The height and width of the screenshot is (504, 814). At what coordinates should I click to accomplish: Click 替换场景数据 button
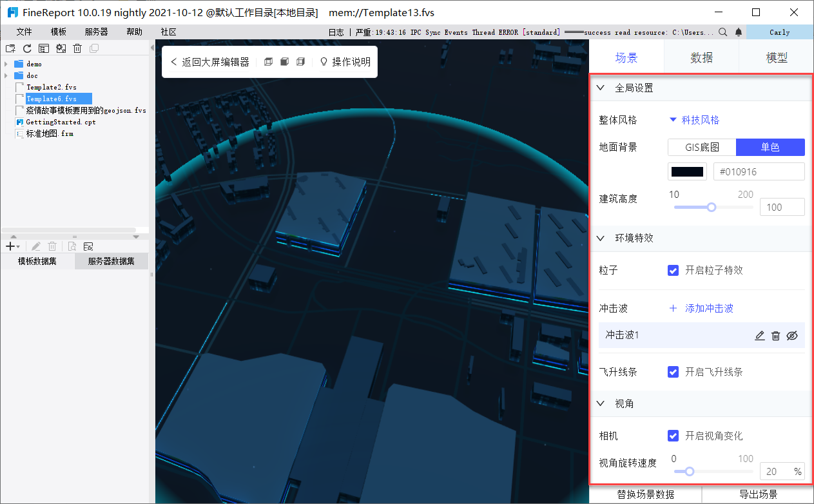click(645, 494)
